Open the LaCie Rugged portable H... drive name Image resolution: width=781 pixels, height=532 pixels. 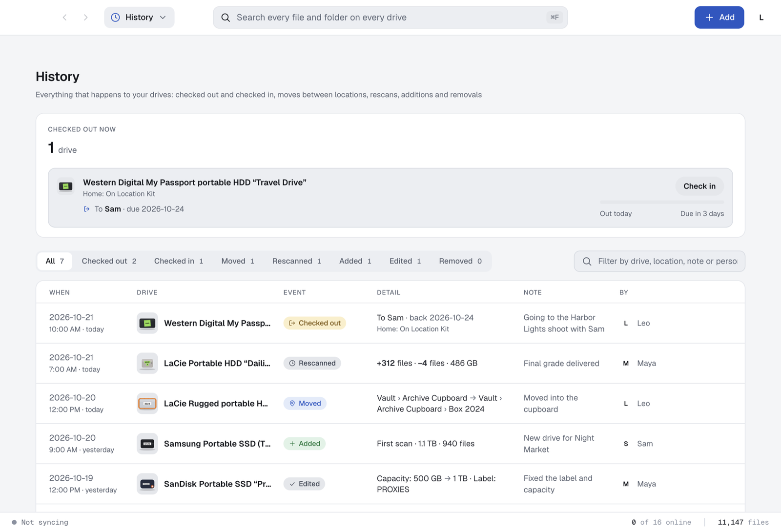[x=216, y=404]
